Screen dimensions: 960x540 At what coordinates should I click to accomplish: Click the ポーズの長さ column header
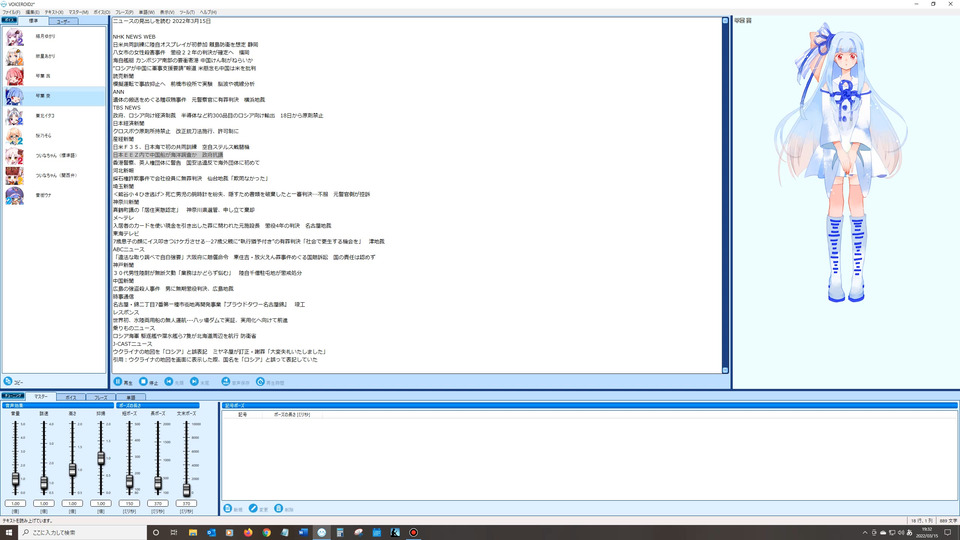[292, 414]
